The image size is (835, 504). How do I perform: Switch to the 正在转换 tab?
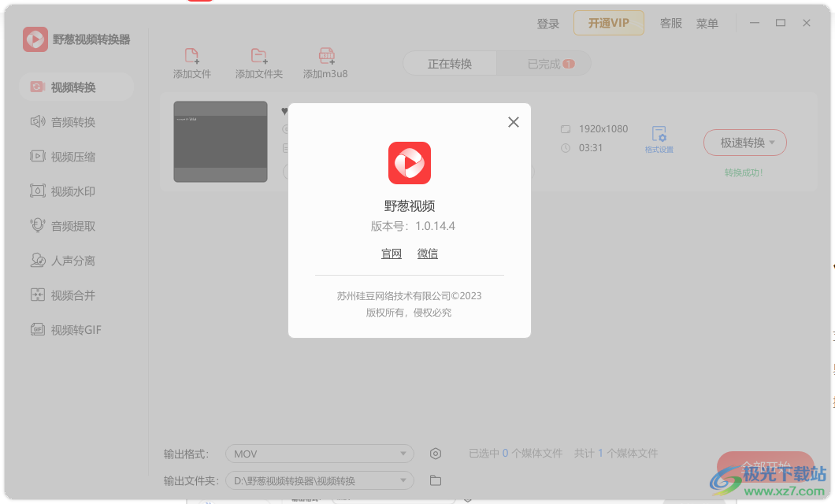click(450, 64)
